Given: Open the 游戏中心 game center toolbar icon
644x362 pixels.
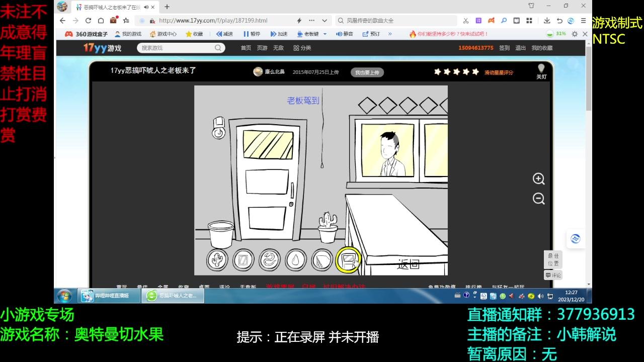Looking at the screenshot, I should [x=167, y=34].
